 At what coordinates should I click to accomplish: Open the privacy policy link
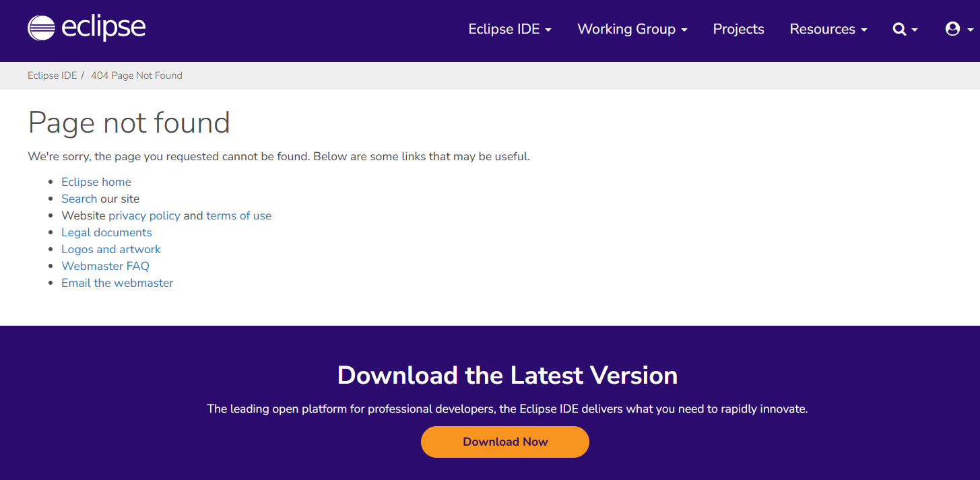click(144, 215)
